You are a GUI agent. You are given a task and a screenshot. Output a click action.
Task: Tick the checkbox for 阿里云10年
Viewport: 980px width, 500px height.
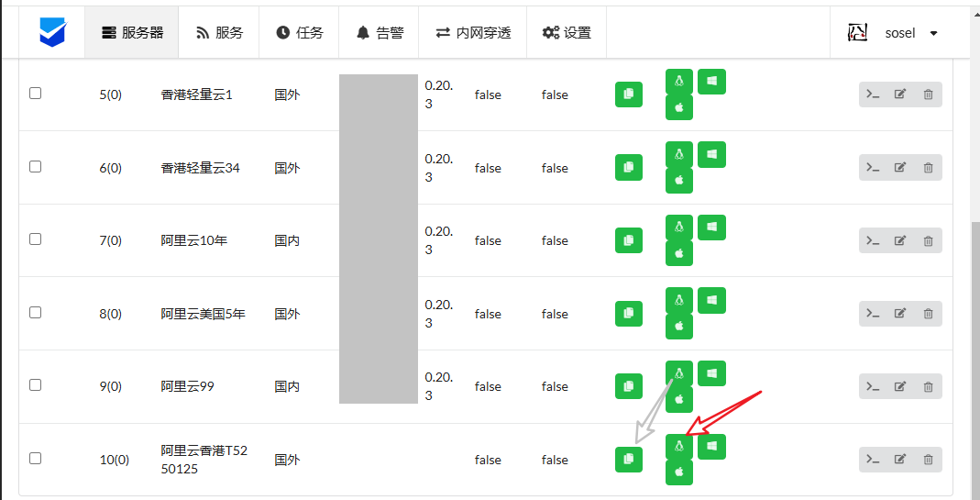[36, 239]
